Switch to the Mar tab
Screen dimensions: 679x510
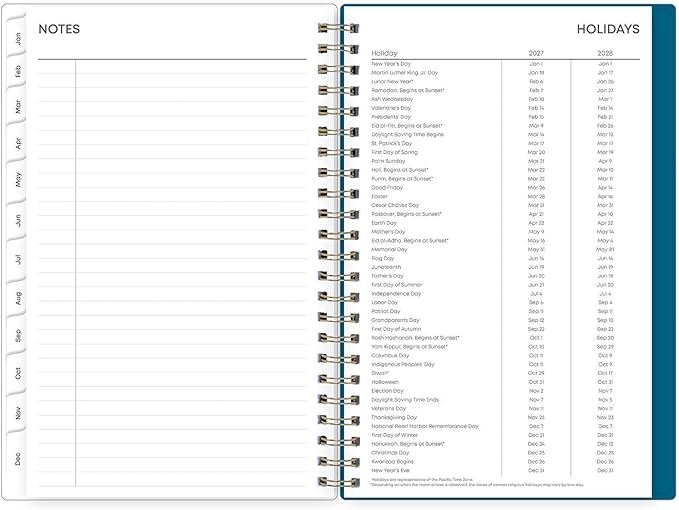coord(16,107)
